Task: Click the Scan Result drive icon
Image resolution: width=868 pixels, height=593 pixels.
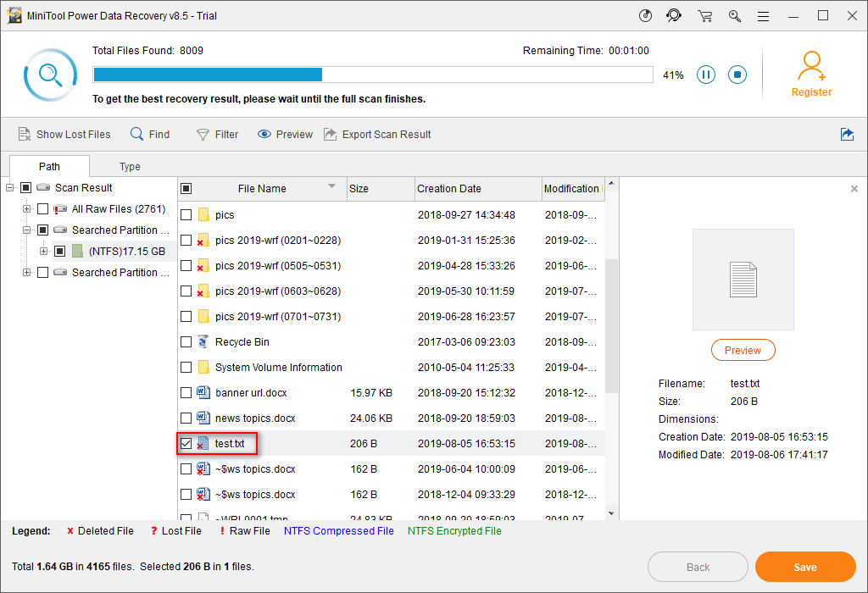Action: (x=43, y=187)
